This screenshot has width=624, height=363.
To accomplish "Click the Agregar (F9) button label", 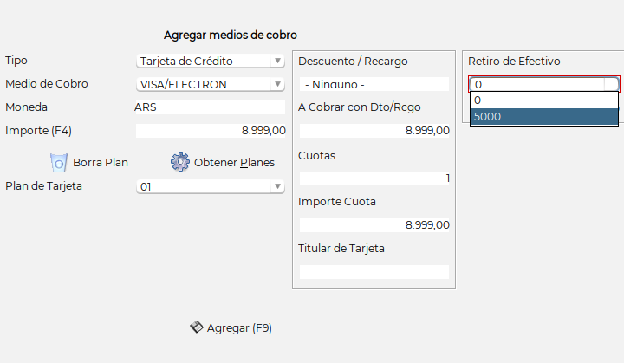I will coord(239,328).
